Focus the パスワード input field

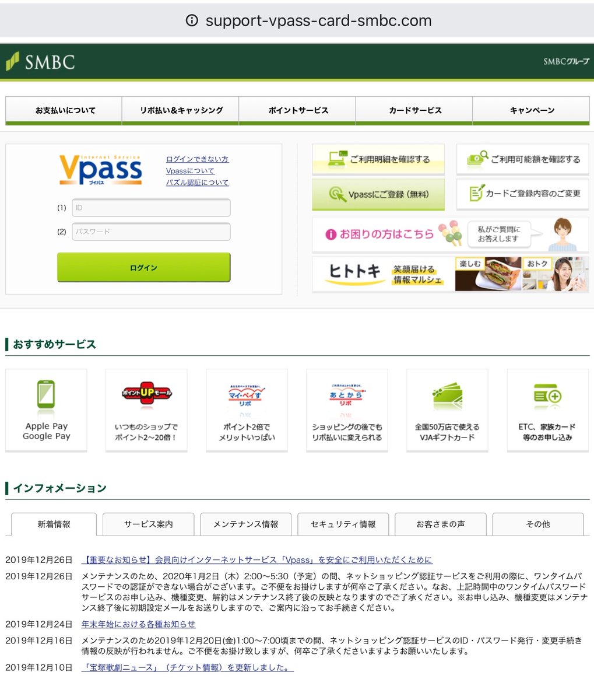(x=151, y=232)
